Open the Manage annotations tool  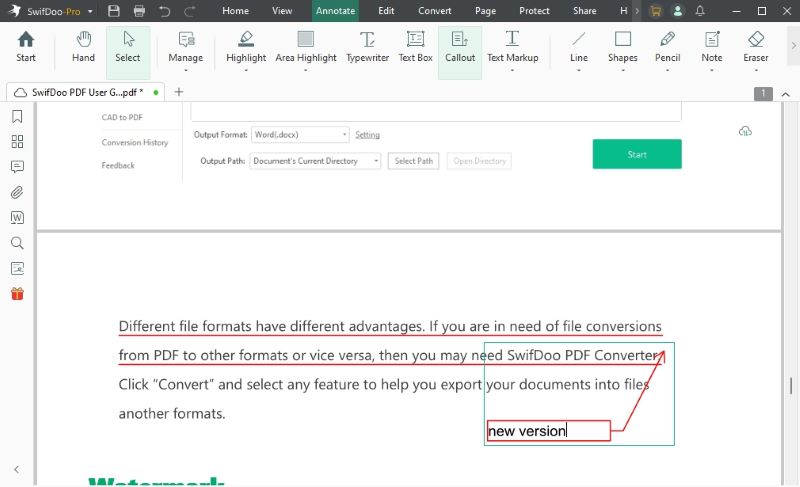(x=186, y=47)
